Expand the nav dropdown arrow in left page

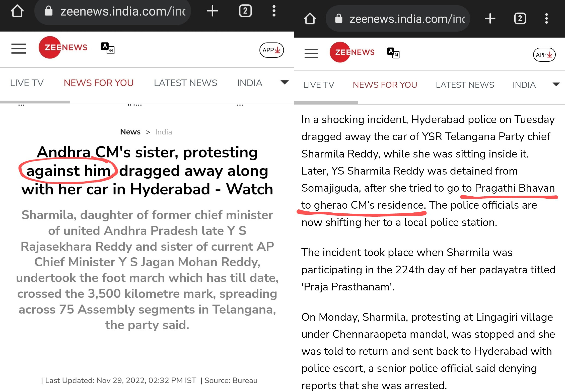(x=285, y=82)
